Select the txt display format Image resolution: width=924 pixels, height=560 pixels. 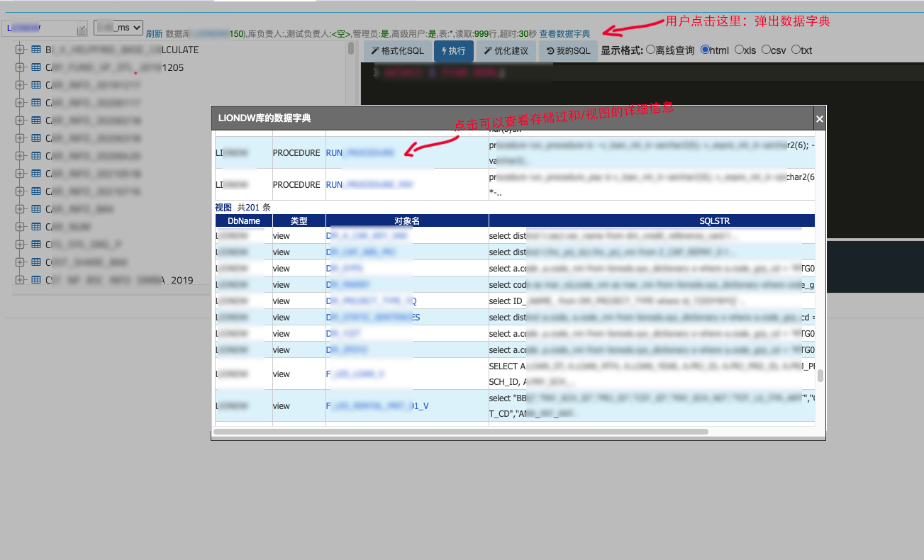click(796, 50)
